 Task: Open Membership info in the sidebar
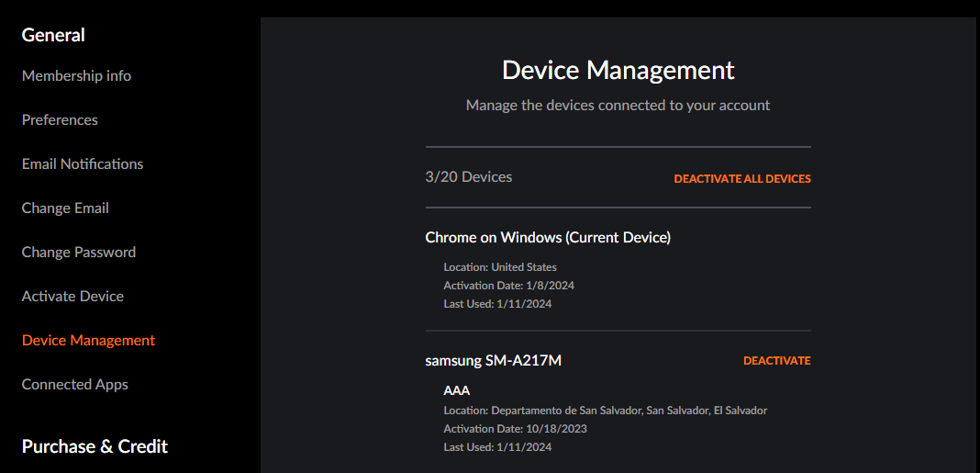point(76,75)
